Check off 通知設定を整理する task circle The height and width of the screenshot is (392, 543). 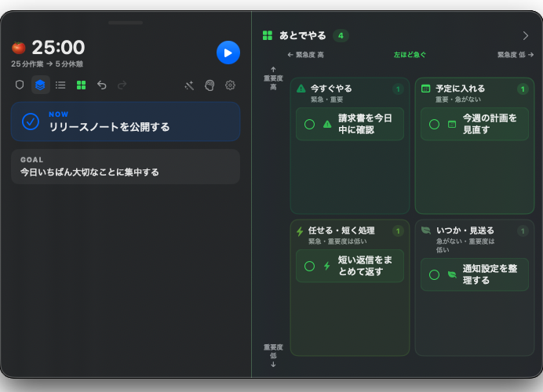tap(434, 274)
